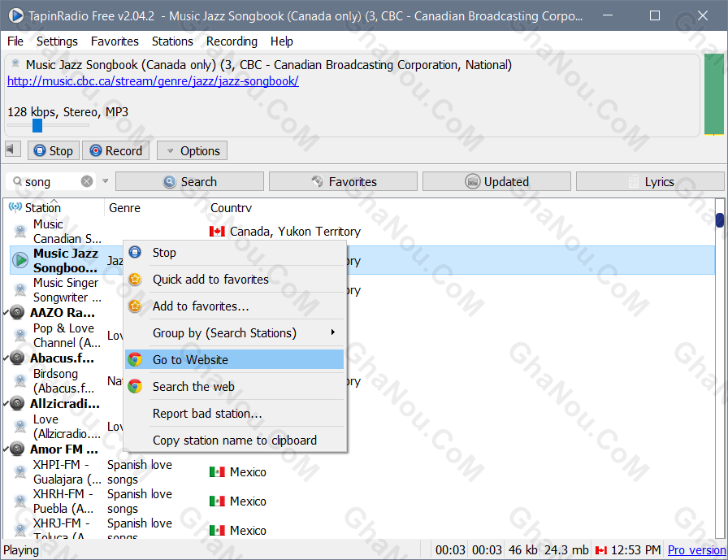Viewport: 728px width, 560px height.
Task: Open the Stations menu
Action: [172, 41]
